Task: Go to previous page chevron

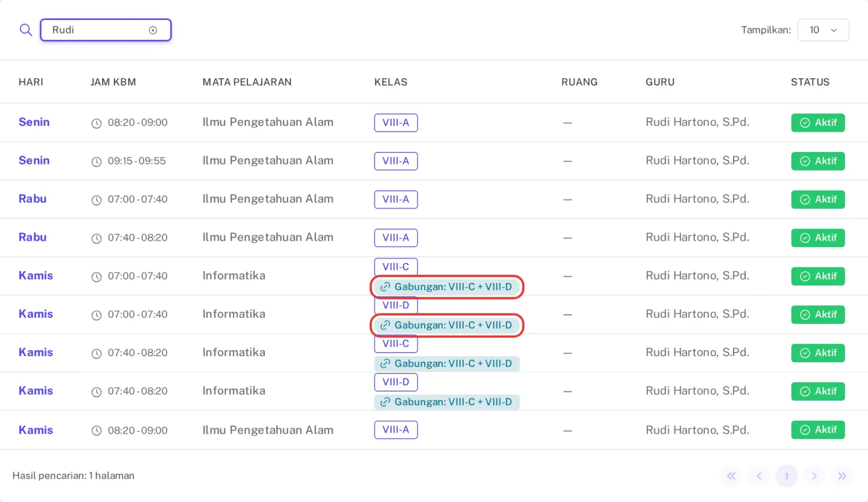Action: tap(759, 476)
